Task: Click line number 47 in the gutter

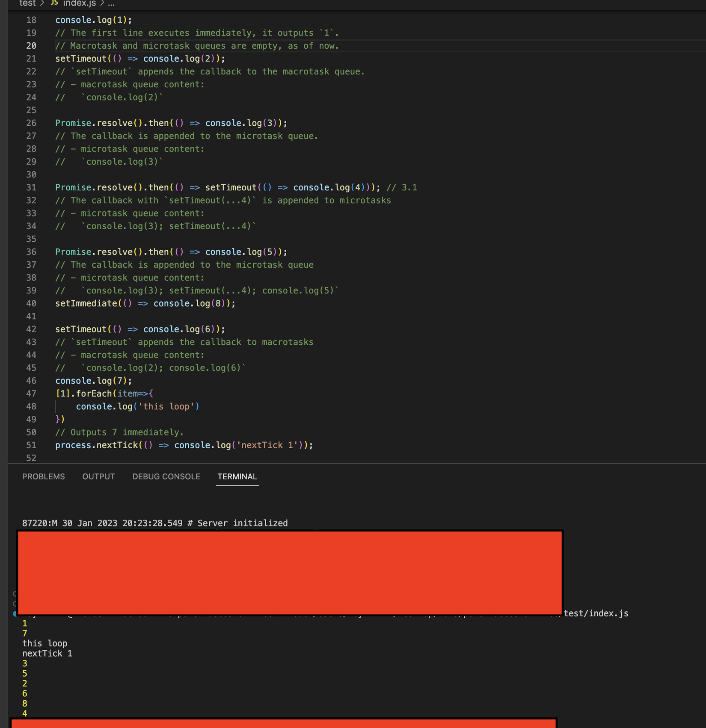Action: click(31, 394)
